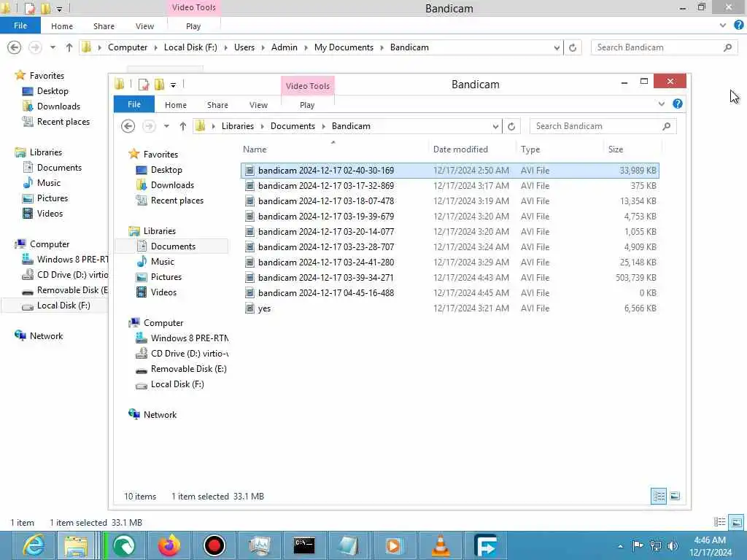Open VLC media player taskbar icon
The width and height of the screenshot is (747, 560).
tap(440, 545)
